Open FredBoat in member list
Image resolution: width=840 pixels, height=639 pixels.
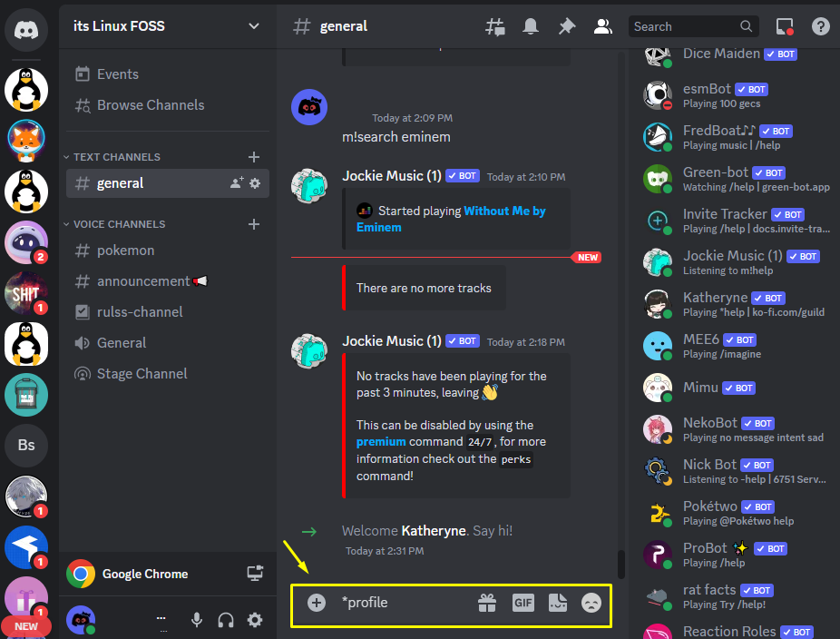point(733,137)
